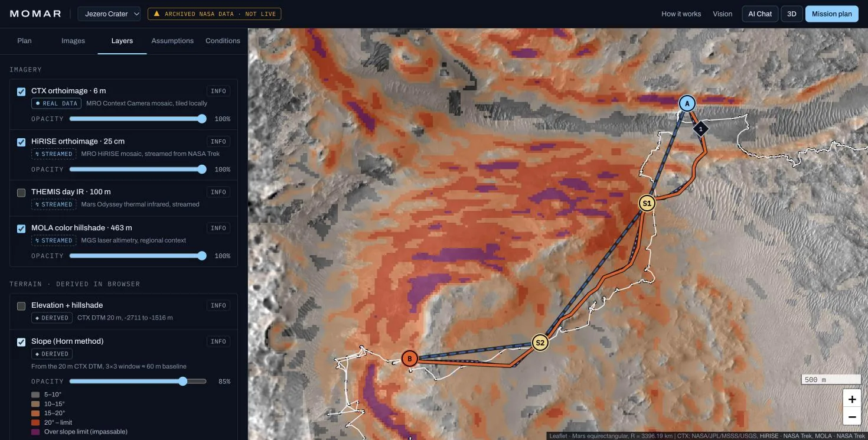Viewport: 868px width, 440px height.
Task: Click the Mission plan button
Action: pos(831,14)
